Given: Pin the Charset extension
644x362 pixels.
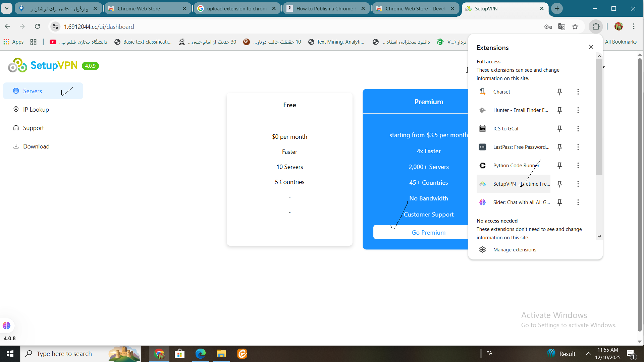Looking at the screenshot, I should 559,92.
